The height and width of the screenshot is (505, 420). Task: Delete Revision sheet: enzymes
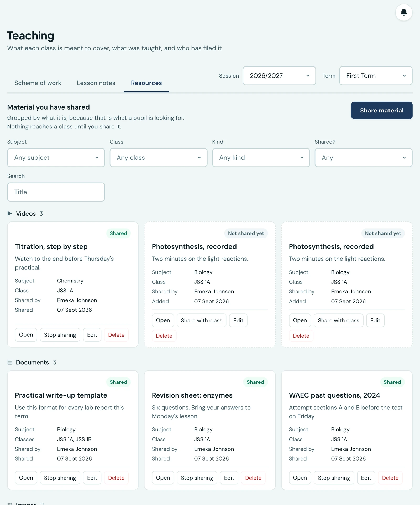[253, 478]
